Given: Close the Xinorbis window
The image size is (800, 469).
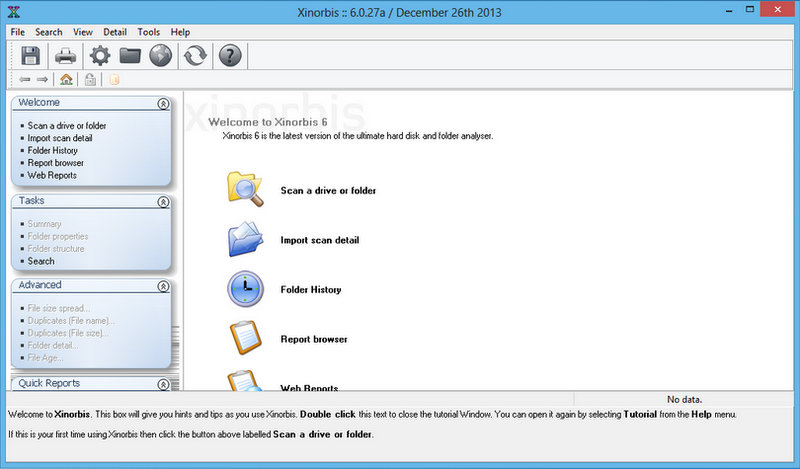Looking at the screenshot, I should 778,10.
